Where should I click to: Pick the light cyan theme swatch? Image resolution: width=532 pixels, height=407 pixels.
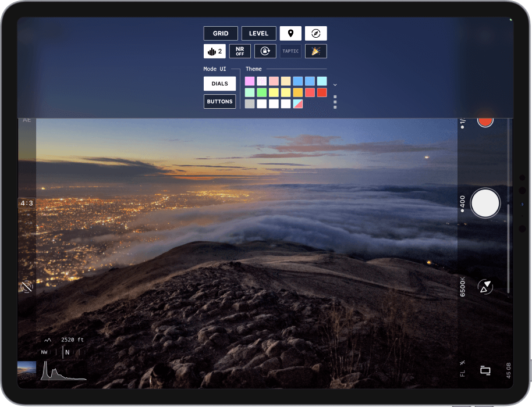point(322,81)
